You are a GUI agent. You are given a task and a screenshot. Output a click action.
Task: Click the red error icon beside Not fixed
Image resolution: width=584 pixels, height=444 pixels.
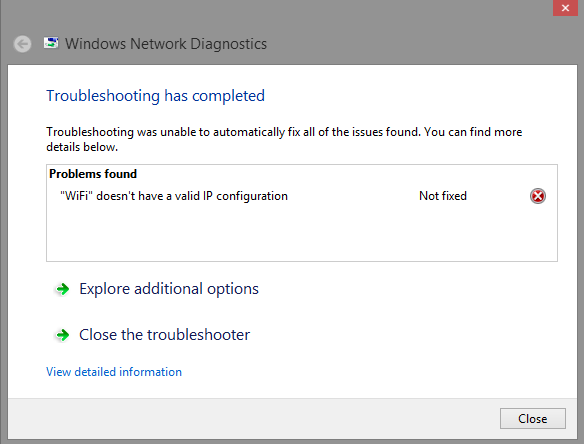point(538,196)
